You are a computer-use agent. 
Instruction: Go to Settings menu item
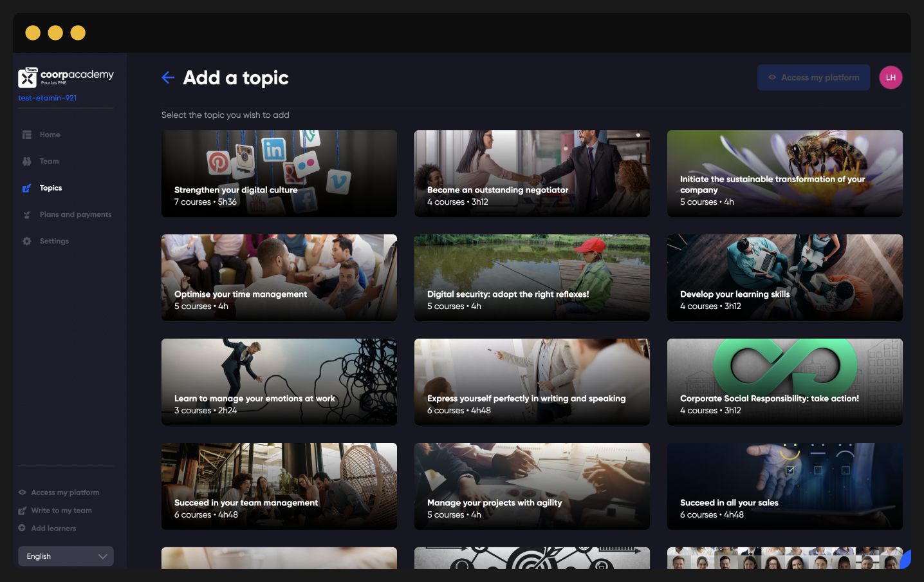pyautogui.click(x=54, y=241)
